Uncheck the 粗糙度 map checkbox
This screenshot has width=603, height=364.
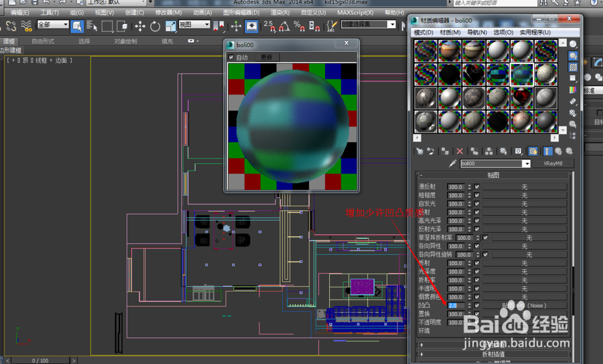477,195
